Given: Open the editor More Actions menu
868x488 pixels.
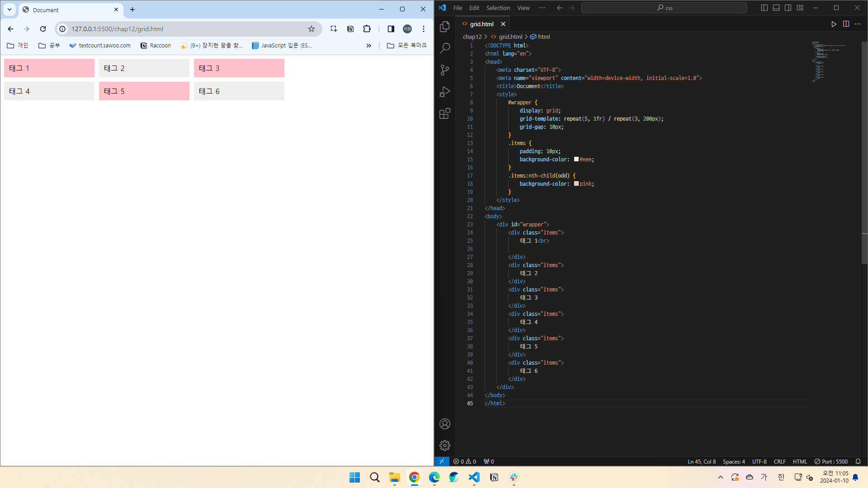Looking at the screenshot, I should tap(858, 24).
